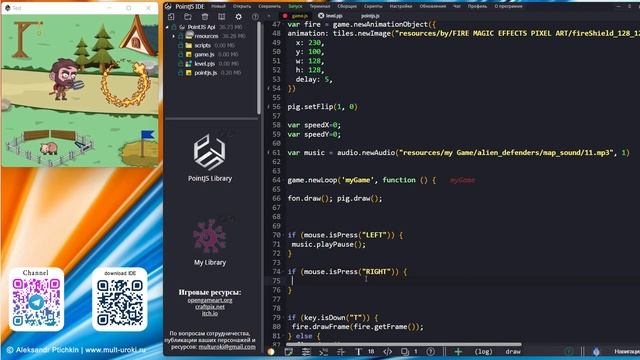Click the PointJS Library logo
The width and height of the screenshot is (640, 360).
(209, 152)
